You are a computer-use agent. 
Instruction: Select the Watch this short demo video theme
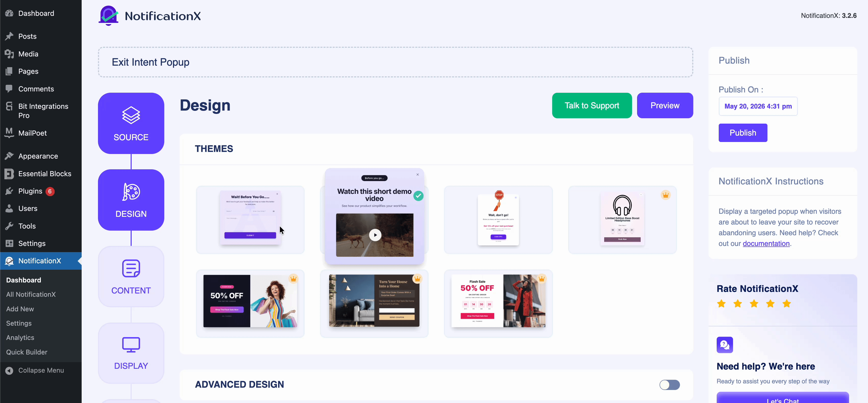pos(374,216)
